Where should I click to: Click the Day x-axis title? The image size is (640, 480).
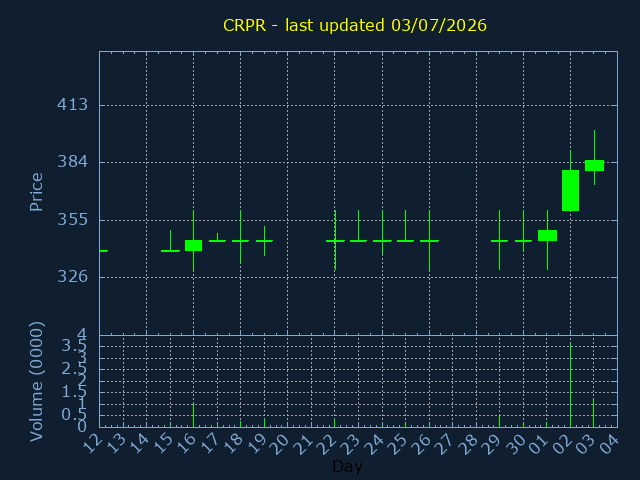tap(347, 466)
